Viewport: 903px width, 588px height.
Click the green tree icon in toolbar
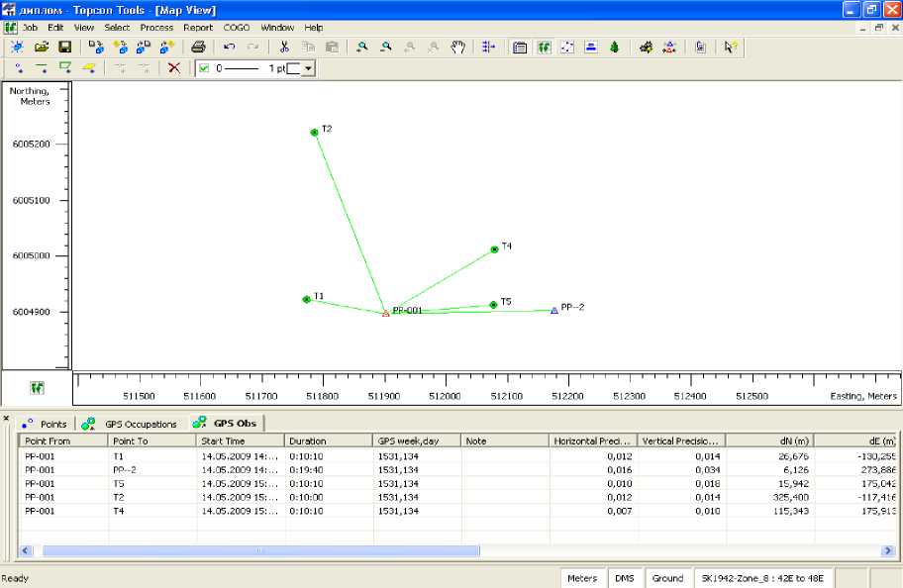click(615, 47)
